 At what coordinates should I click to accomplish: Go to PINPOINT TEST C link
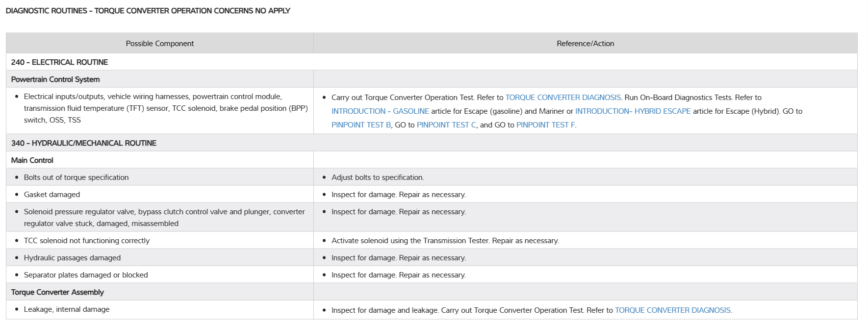(446, 125)
